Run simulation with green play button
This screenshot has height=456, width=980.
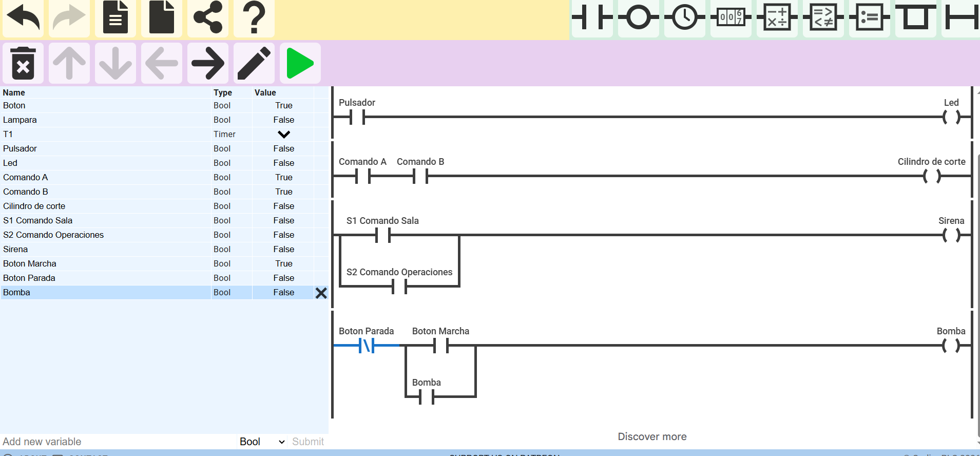(x=300, y=63)
